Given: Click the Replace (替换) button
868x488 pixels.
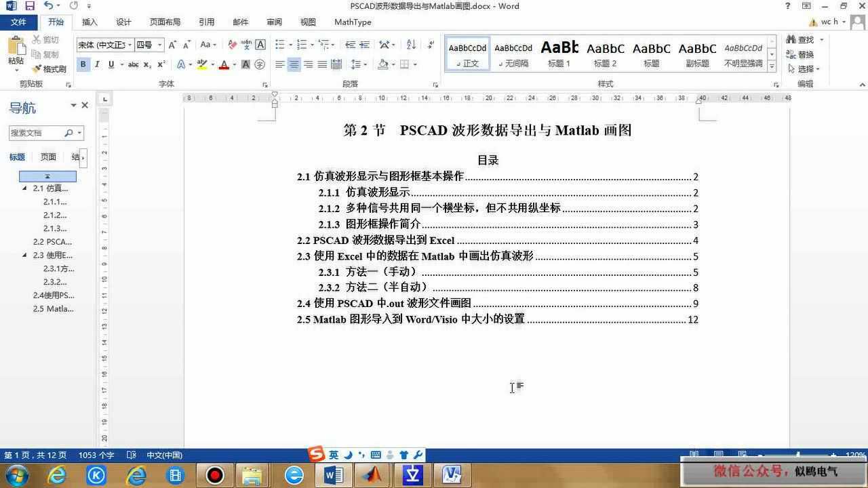Looking at the screenshot, I should 800,54.
